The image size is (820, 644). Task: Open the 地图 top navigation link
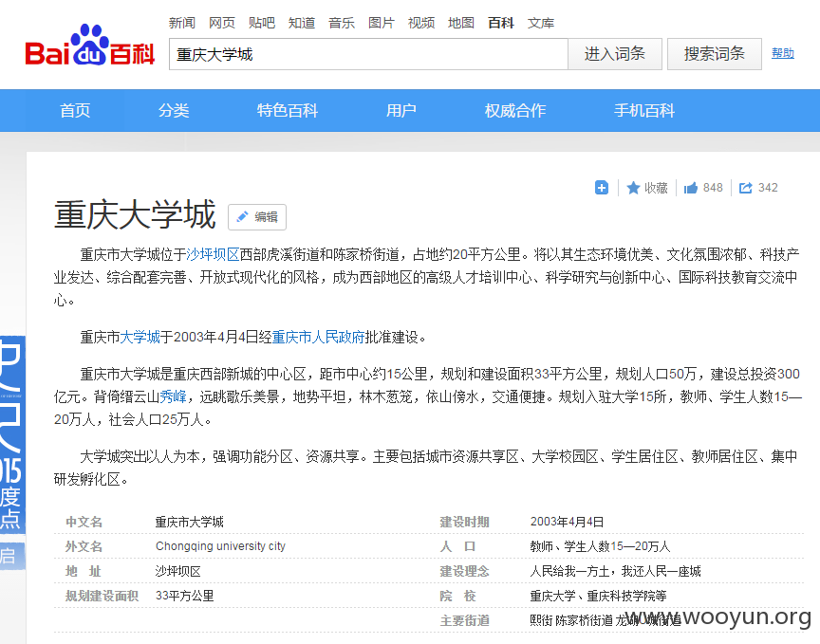[x=460, y=23]
